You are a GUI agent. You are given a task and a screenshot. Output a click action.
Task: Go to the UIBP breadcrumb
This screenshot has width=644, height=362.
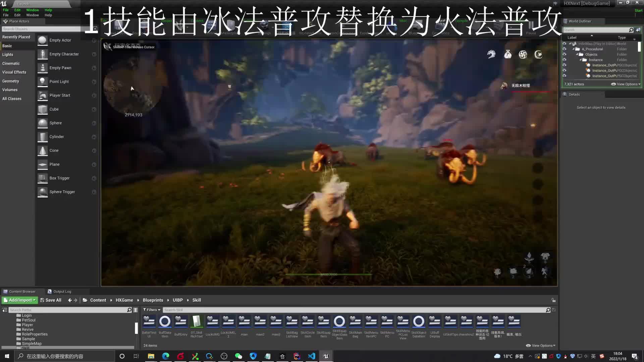178,300
